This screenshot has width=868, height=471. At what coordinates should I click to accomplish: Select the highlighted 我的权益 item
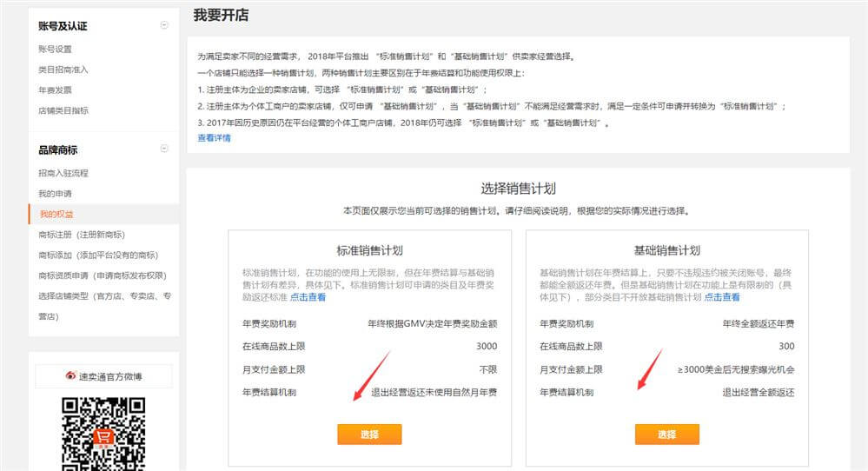click(56, 214)
